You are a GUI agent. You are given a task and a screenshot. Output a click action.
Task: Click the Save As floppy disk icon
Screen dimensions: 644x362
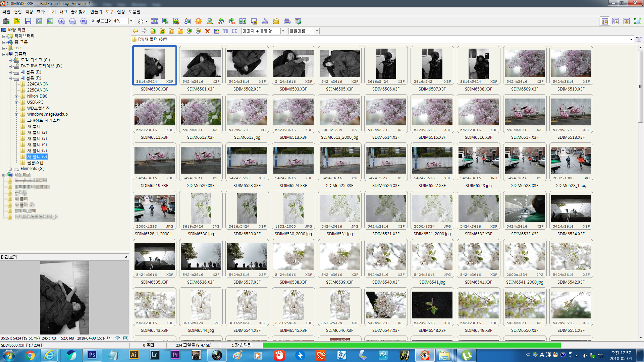[28, 21]
